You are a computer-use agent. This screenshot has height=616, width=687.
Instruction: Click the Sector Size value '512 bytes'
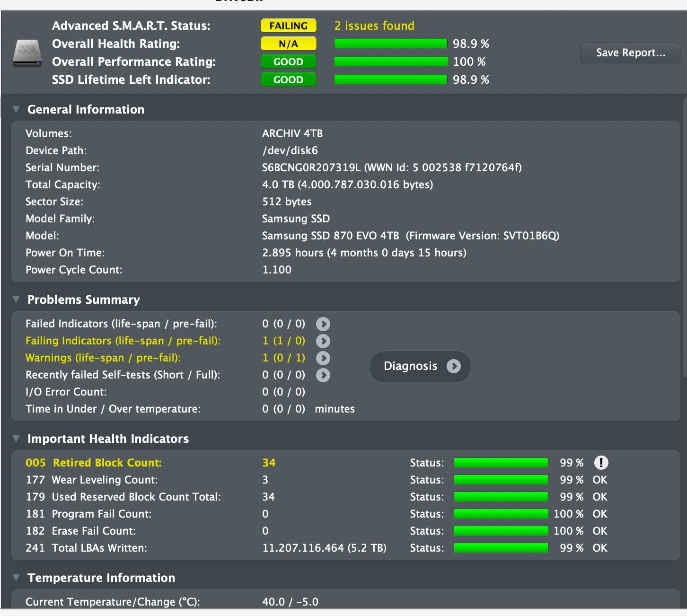(x=287, y=202)
